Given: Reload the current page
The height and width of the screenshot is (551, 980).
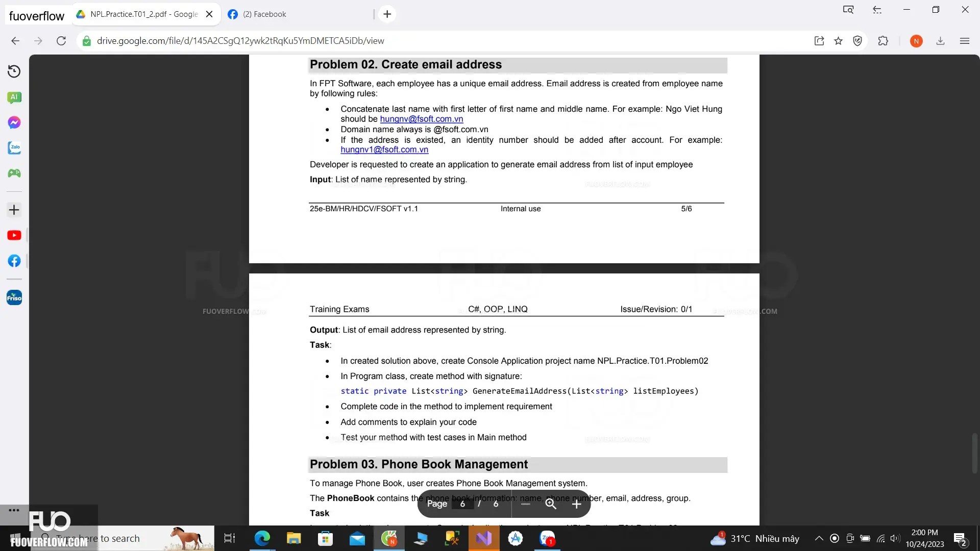Looking at the screenshot, I should click(61, 41).
